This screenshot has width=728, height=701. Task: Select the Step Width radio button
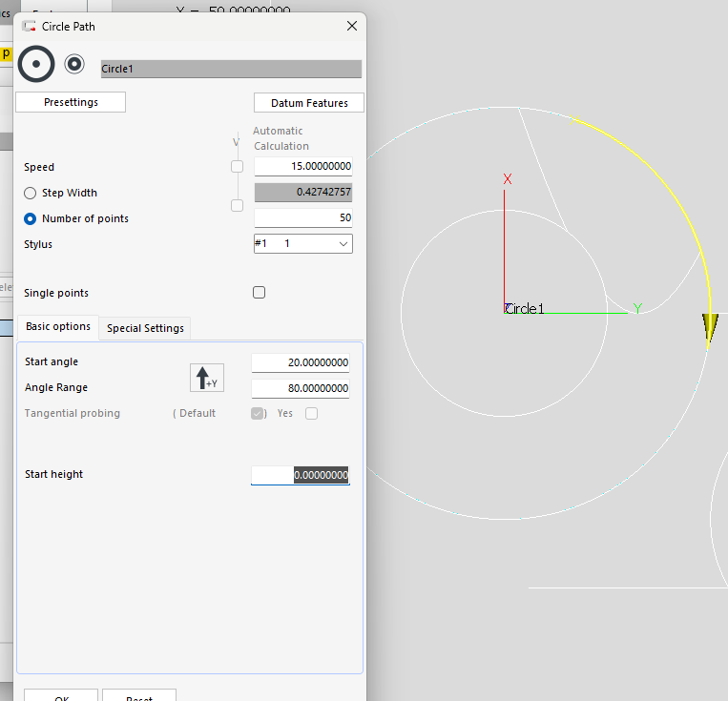(x=31, y=193)
